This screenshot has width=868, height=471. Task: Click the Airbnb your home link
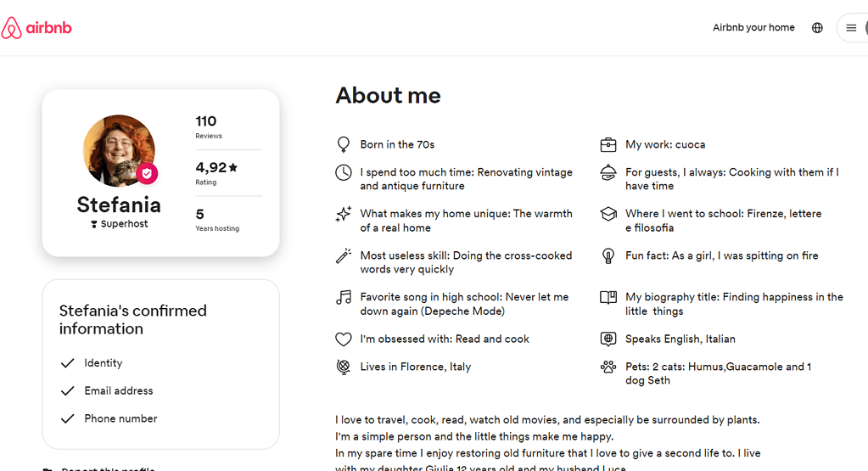(753, 28)
